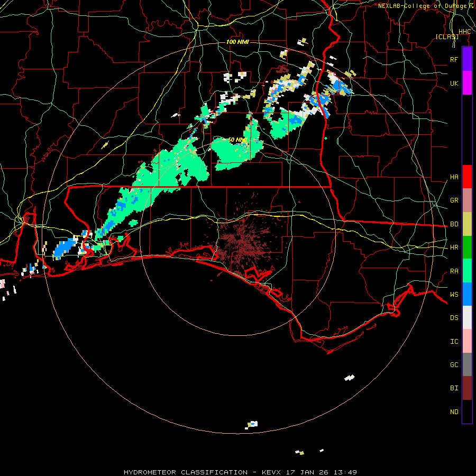Click the UK magenta legend swatch
This screenshot has height=476, width=476.
pyautogui.click(x=467, y=83)
